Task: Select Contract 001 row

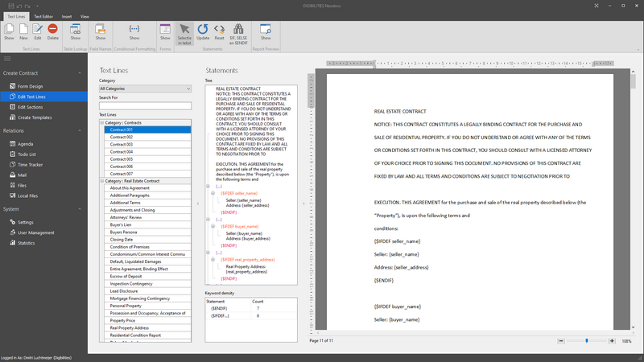Action: click(x=147, y=130)
